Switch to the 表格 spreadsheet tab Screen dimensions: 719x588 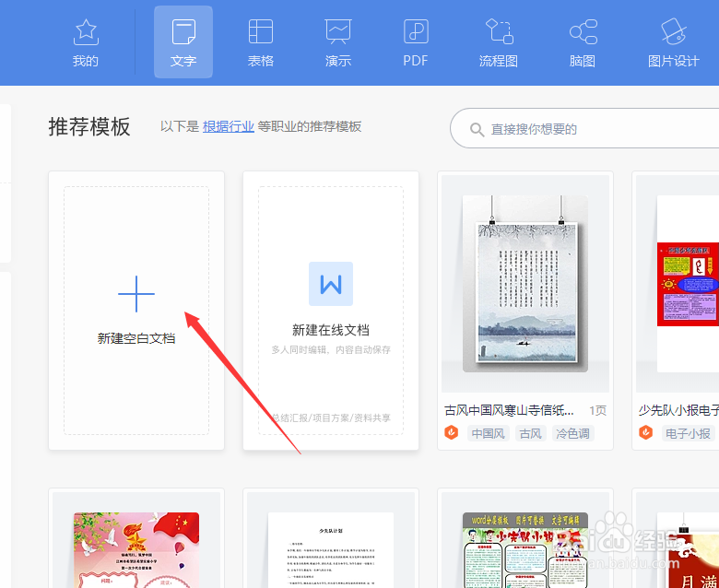(261, 42)
